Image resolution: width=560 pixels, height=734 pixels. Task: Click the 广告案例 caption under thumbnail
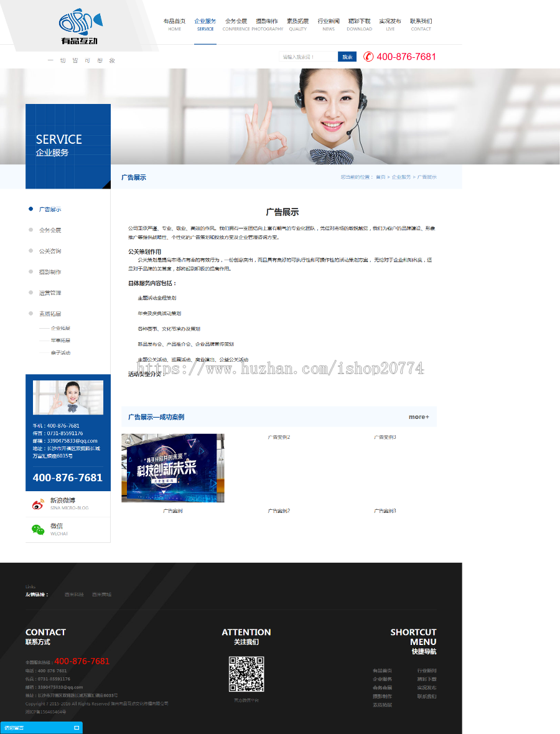[172, 511]
